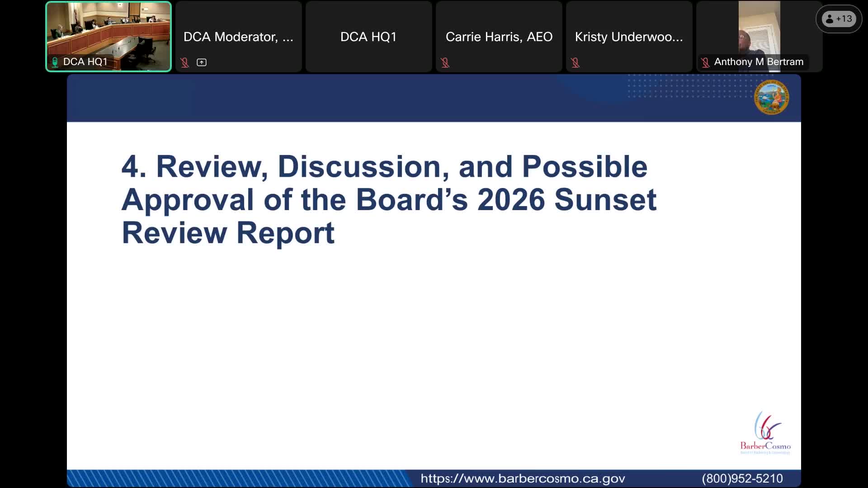The image size is (868, 488).
Task: Click the slide title about Sunset Review Report
Action: [x=389, y=199]
